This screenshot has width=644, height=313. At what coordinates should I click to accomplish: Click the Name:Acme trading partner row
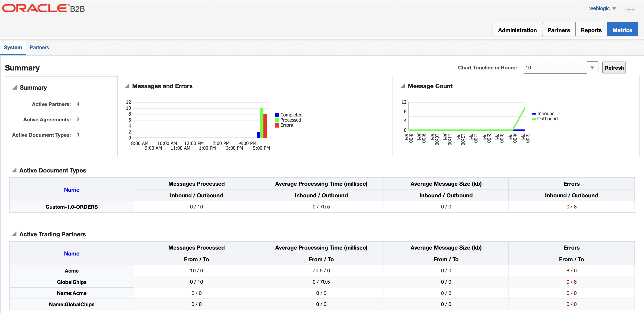click(x=322, y=293)
